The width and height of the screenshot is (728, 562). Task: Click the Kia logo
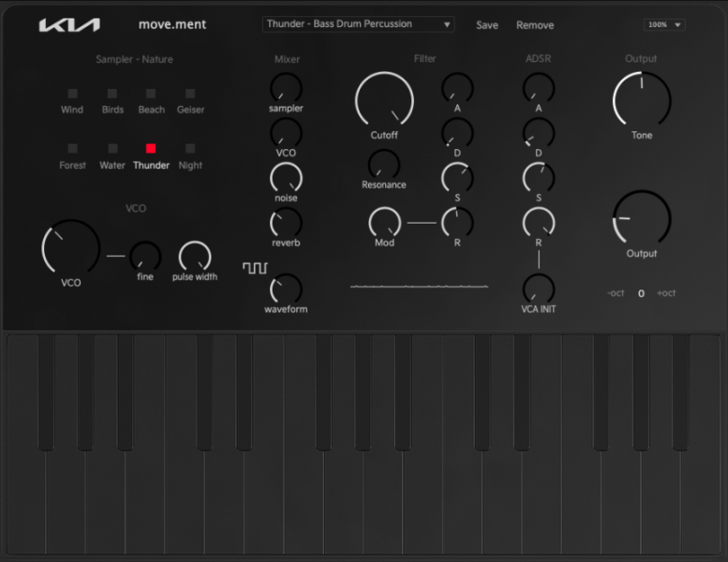[x=69, y=25]
